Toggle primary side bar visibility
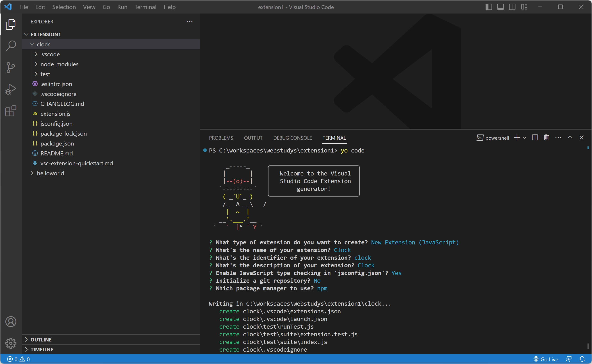 [488, 7]
